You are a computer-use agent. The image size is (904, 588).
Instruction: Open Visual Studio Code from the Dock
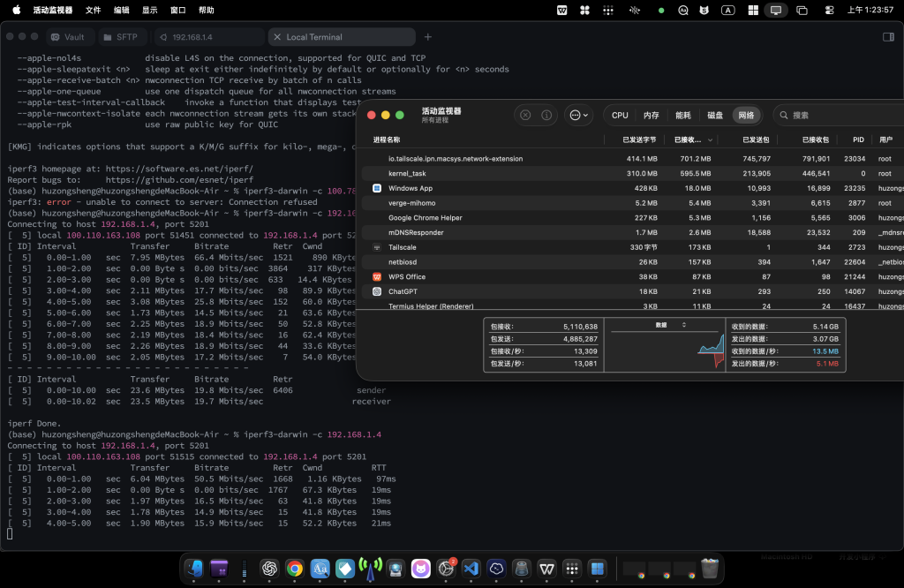tap(471, 569)
